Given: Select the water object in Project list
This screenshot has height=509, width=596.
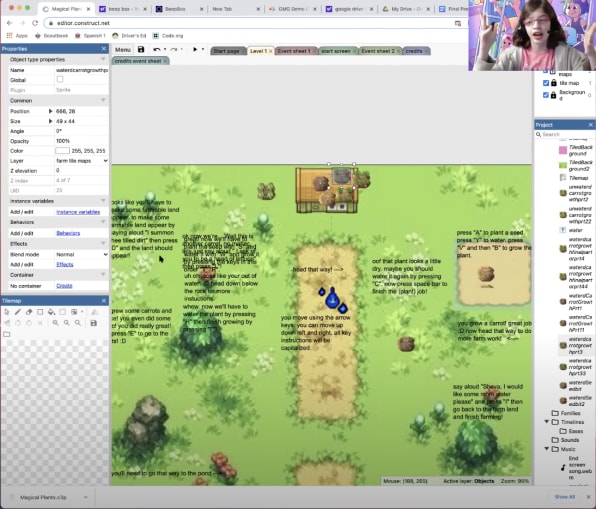Looking at the screenshot, I should 572,230.
